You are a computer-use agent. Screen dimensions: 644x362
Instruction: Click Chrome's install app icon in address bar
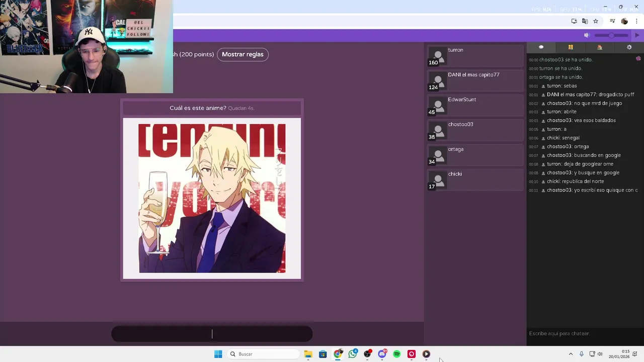[574, 21]
